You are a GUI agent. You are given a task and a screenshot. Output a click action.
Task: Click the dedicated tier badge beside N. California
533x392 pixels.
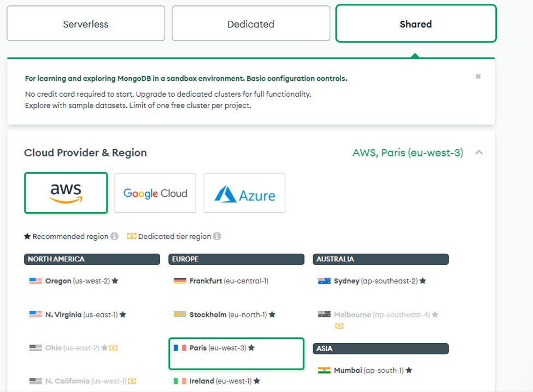coord(132,381)
